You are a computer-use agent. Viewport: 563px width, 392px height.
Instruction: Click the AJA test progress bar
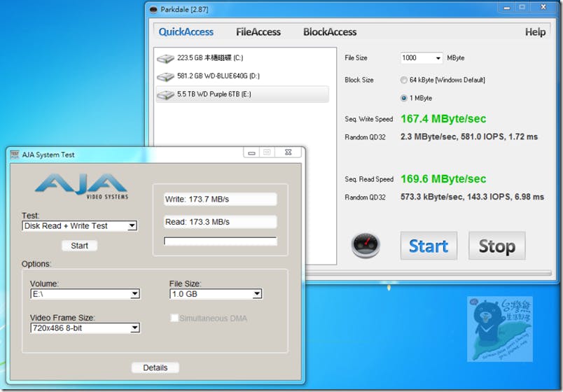[x=220, y=241]
